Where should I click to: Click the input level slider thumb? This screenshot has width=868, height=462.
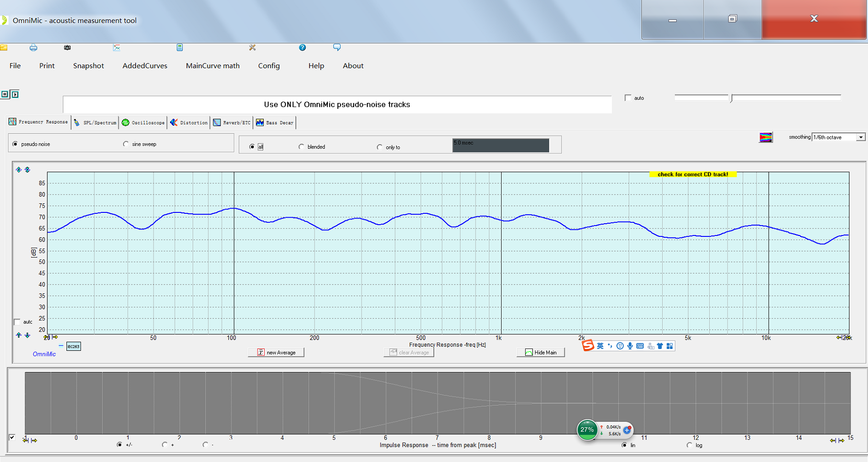[731, 98]
